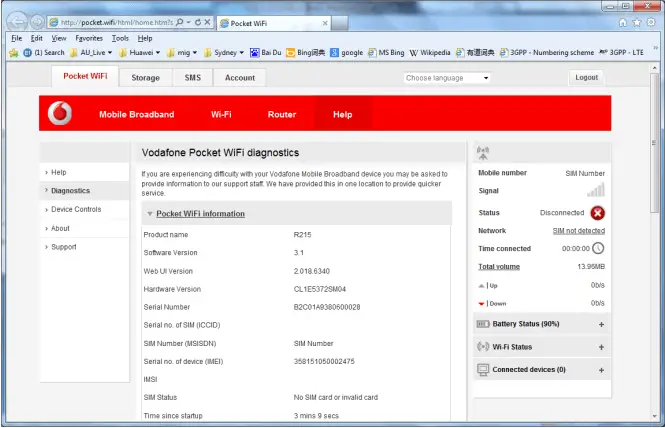Click the Vodafone logo icon
665x428 pixels.
pos(60,113)
